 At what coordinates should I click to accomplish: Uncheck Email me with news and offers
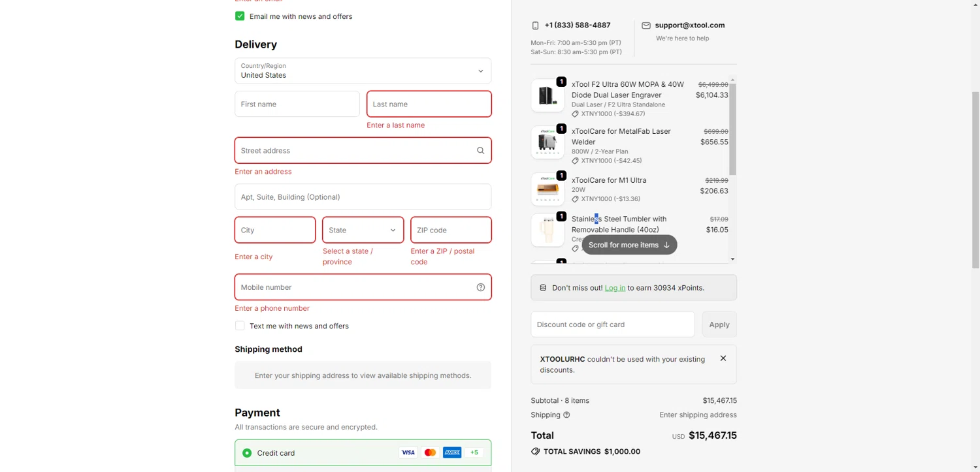tap(240, 16)
